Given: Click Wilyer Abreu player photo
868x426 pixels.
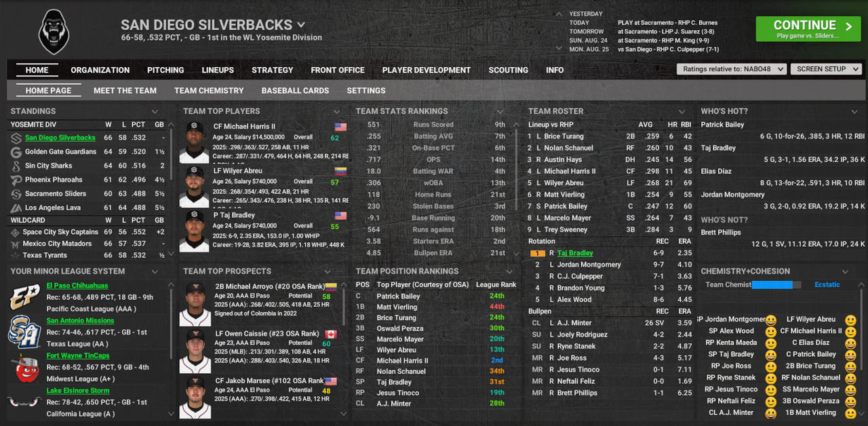Looking at the screenshot, I should pos(194,187).
